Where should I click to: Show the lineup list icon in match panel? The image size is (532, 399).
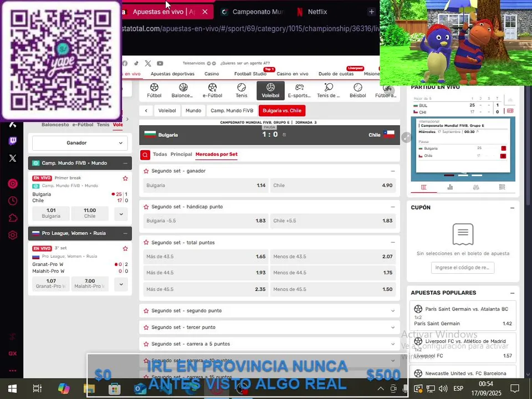tap(502, 187)
